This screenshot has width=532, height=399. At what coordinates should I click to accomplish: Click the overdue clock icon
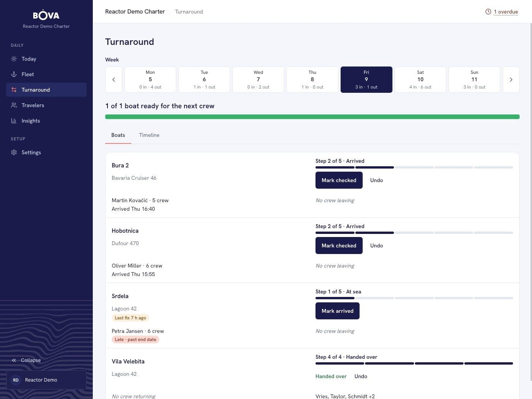pyautogui.click(x=488, y=12)
